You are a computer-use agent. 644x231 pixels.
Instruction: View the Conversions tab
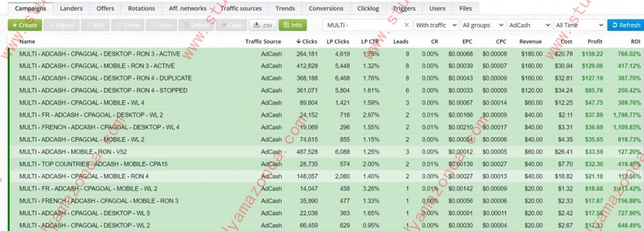(326, 8)
